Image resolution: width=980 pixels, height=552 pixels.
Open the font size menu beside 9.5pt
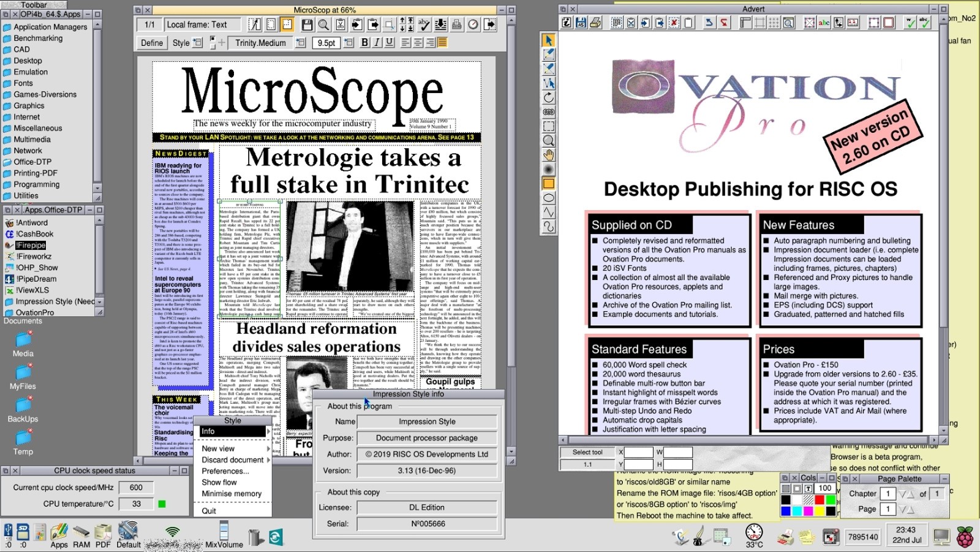pyautogui.click(x=349, y=42)
